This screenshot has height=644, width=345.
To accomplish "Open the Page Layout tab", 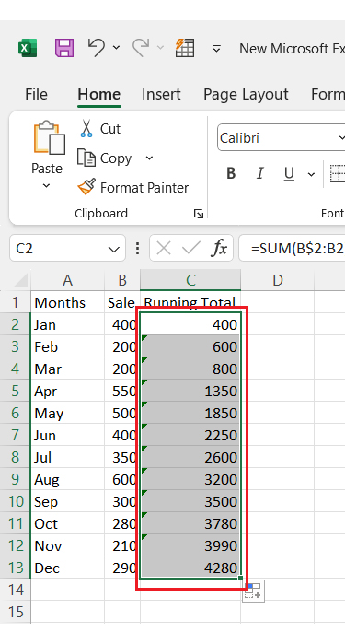I will (246, 94).
